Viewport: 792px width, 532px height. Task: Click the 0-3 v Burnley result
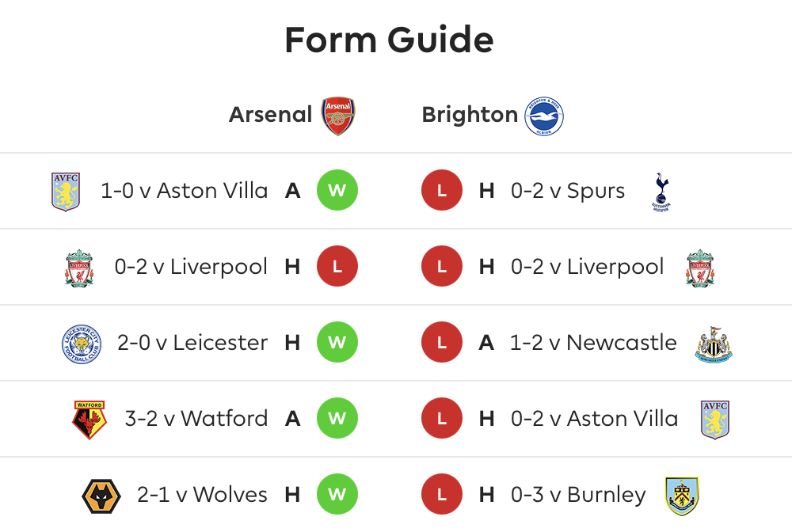[578, 495]
